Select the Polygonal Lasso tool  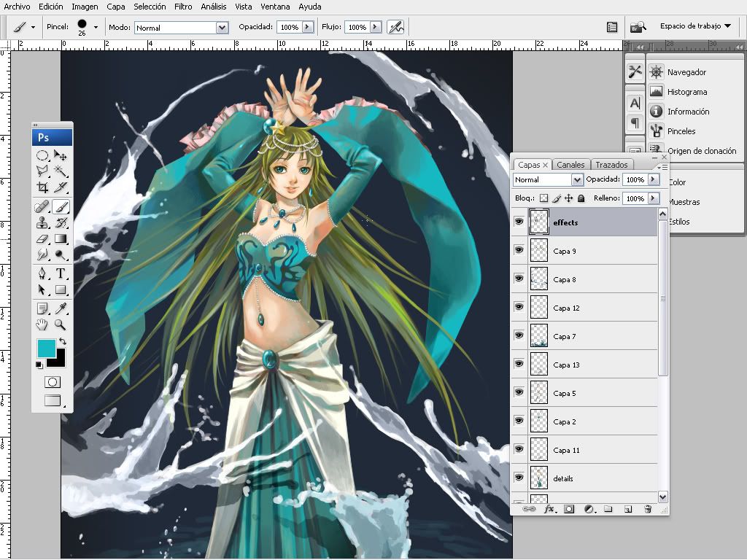[x=42, y=171]
